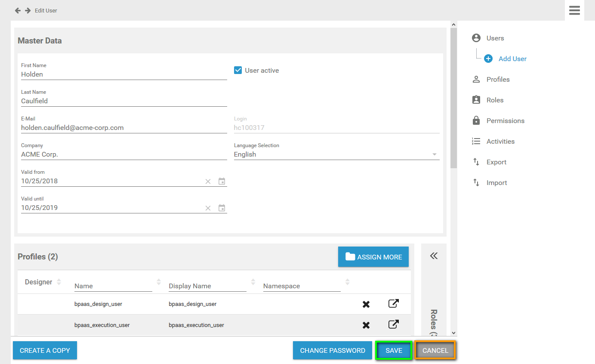Image resolution: width=595 pixels, height=364 pixels.
Task: Click the Assign More button
Action: click(373, 257)
